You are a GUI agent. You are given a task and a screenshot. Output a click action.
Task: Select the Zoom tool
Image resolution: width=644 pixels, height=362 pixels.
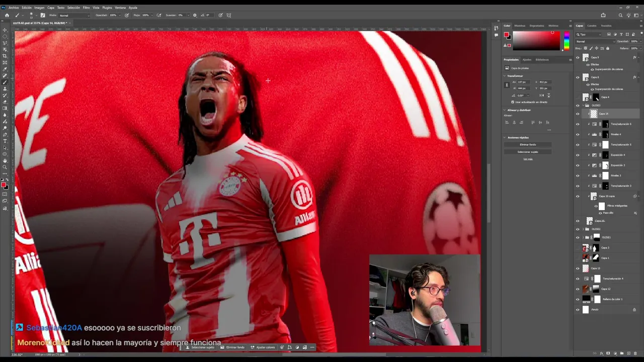pyautogui.click(x=5, y=167)
